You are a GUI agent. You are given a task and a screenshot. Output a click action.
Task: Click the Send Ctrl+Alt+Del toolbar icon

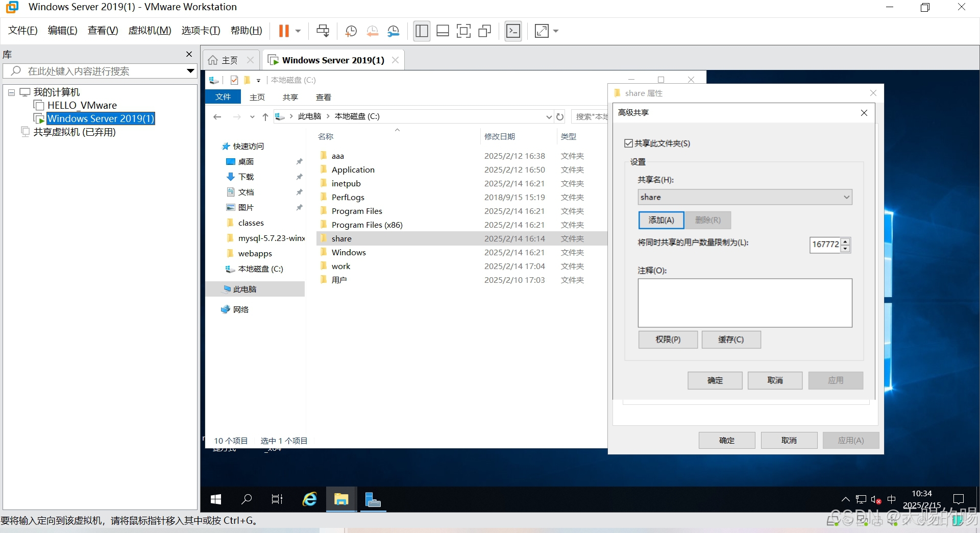click(323, 31)
